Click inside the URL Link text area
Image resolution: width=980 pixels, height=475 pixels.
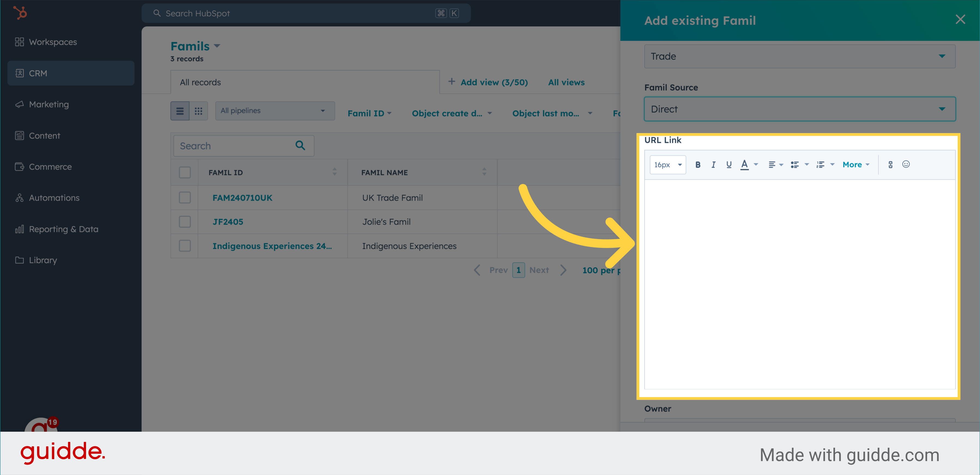tap(799, 284)
